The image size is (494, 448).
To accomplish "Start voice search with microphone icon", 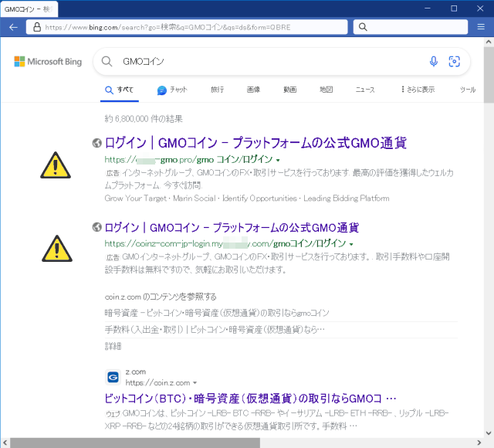I will tap(434, 62).
